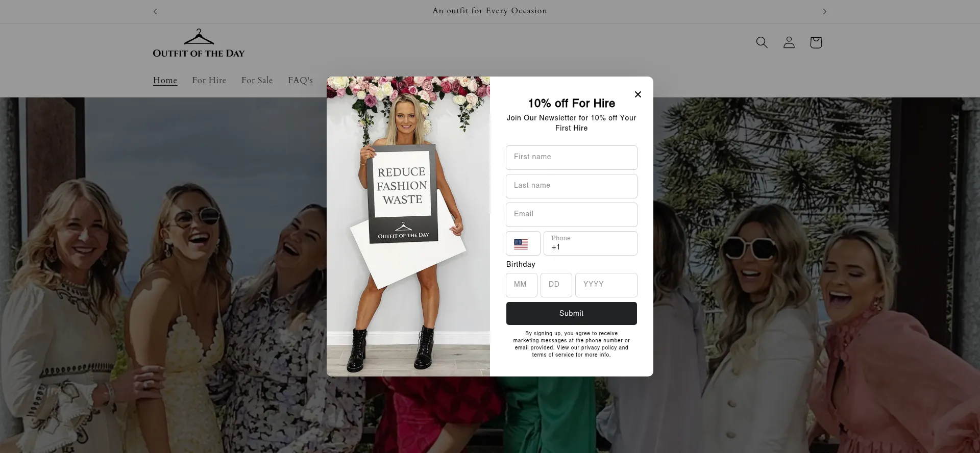The height and width of the screenshot is (453, 980).
Task: Click the 'Birthday' label text
Action: tap(521, 264)
